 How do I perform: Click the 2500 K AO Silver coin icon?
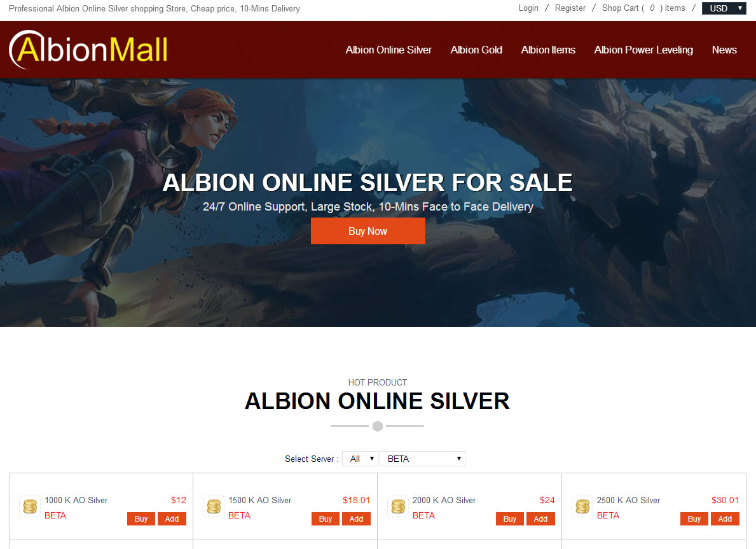[x=582, y=506]
